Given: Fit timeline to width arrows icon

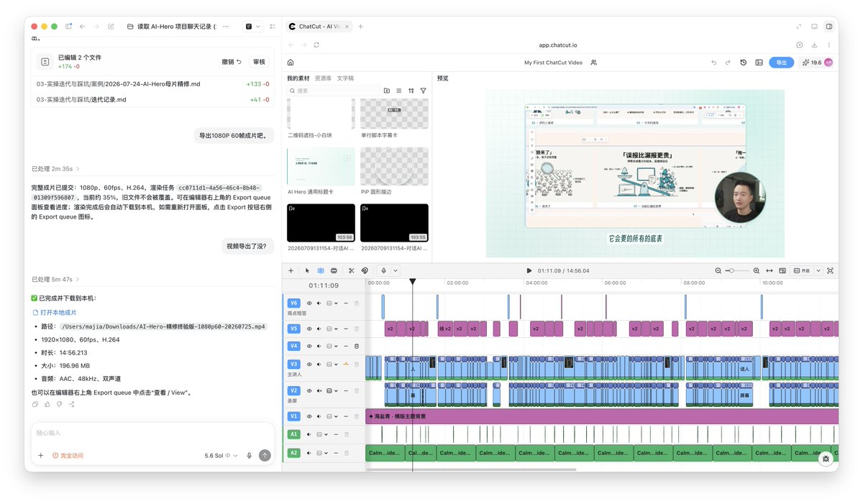Looking at the screenshot, I should 770,270.
